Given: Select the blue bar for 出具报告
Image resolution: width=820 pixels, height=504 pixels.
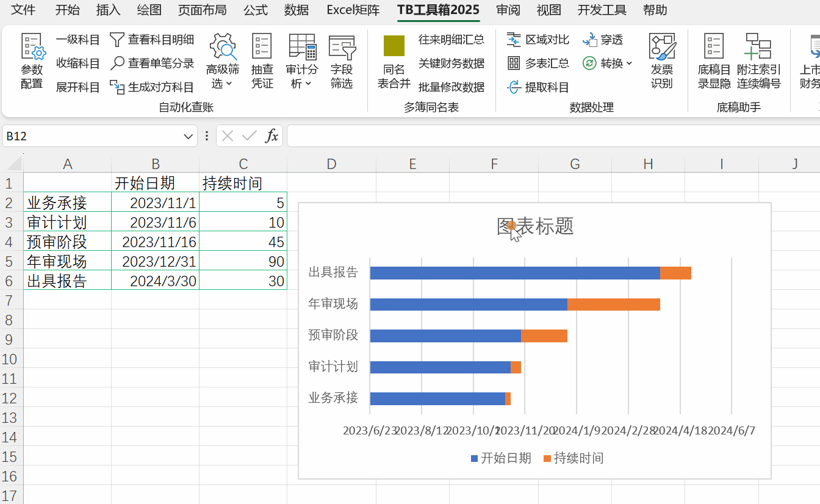Looking at the screenshot, I should point(515,273).
